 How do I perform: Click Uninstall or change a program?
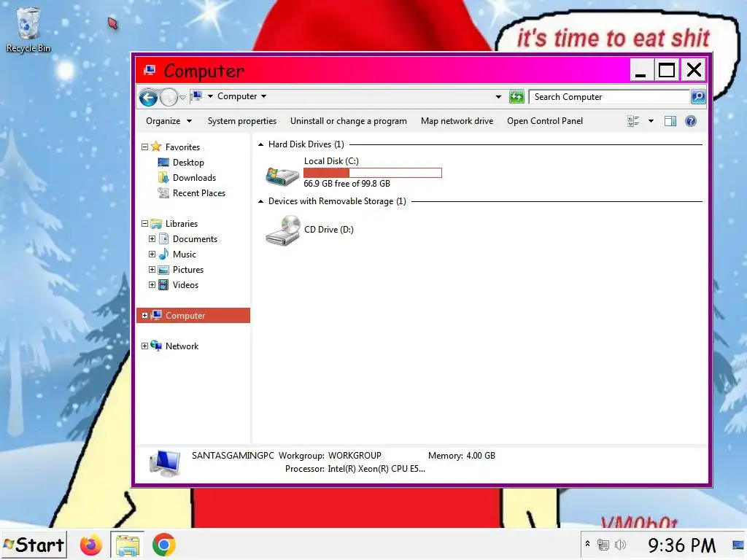(349, 121)
